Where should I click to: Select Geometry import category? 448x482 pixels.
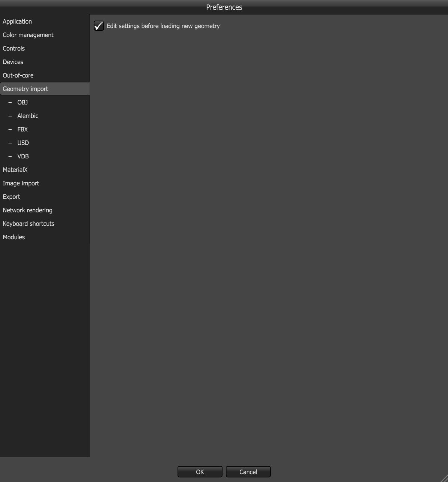(x=44, y=89)
